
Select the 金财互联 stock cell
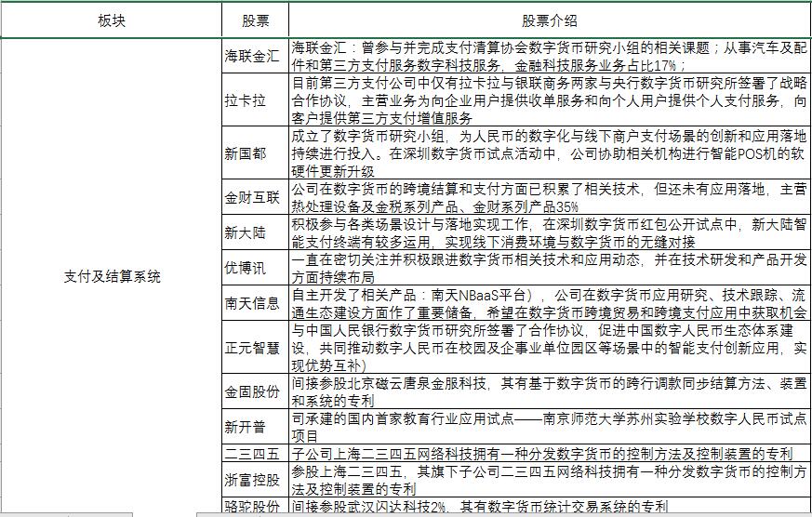255,196
